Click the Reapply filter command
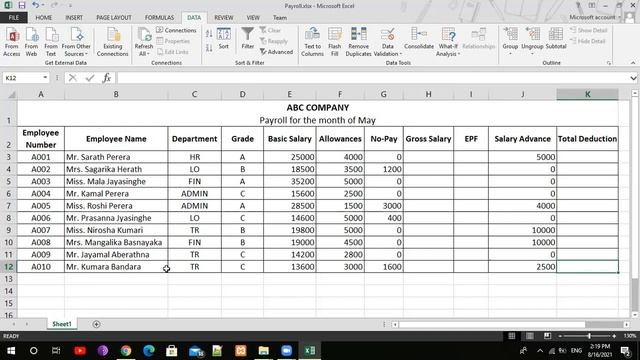The width and height of the screenshot is (640, 360). coord(274,41)
